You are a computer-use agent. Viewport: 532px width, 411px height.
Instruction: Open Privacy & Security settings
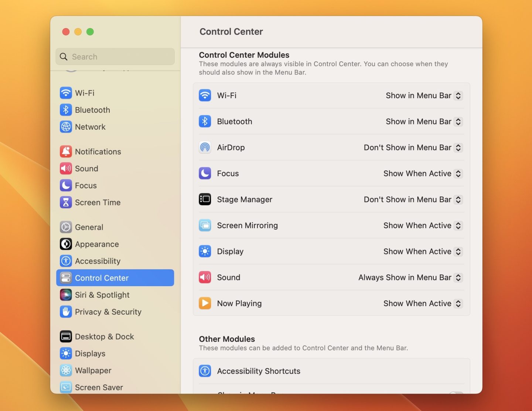click(x=108, y=312)
